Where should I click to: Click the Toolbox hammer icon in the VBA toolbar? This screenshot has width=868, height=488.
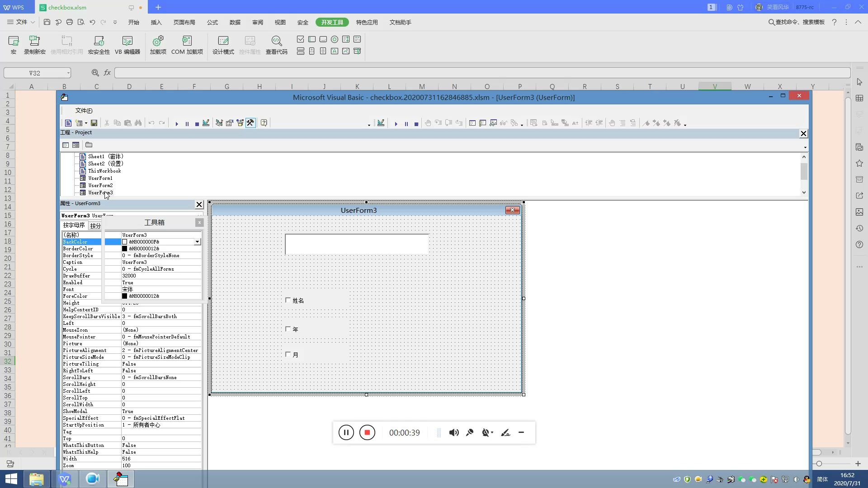click(250, 123)
